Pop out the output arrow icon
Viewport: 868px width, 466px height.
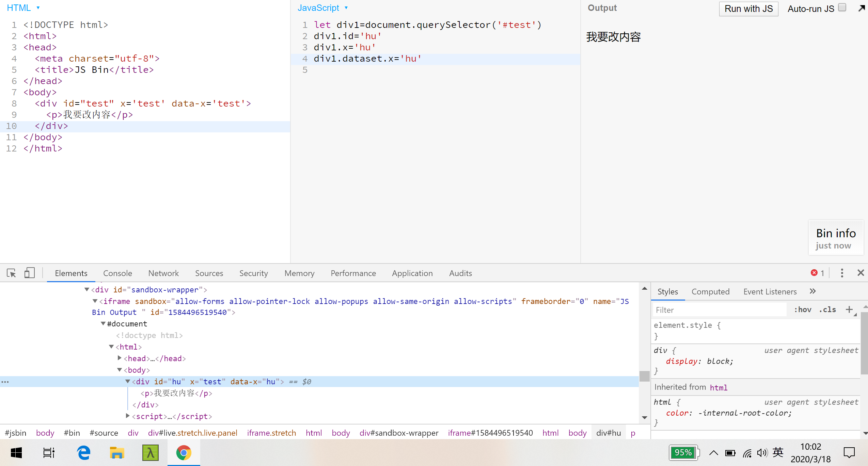click(x=862, y=8)
